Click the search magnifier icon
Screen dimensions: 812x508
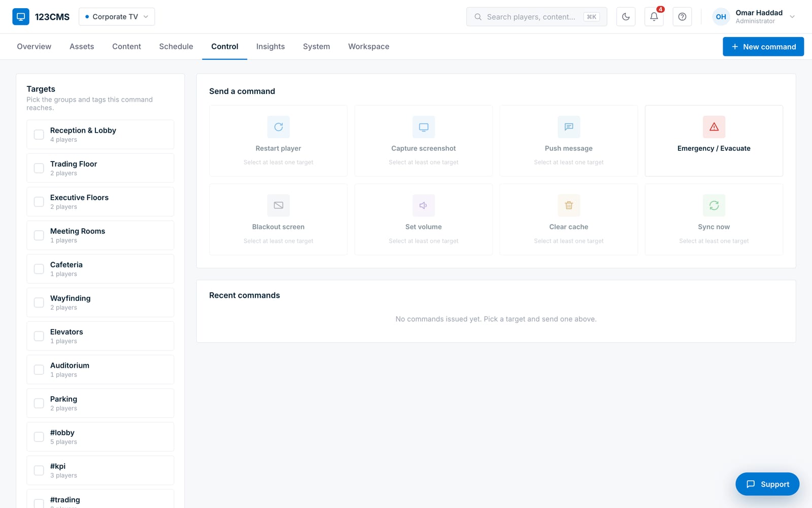[x=478, y=17]
